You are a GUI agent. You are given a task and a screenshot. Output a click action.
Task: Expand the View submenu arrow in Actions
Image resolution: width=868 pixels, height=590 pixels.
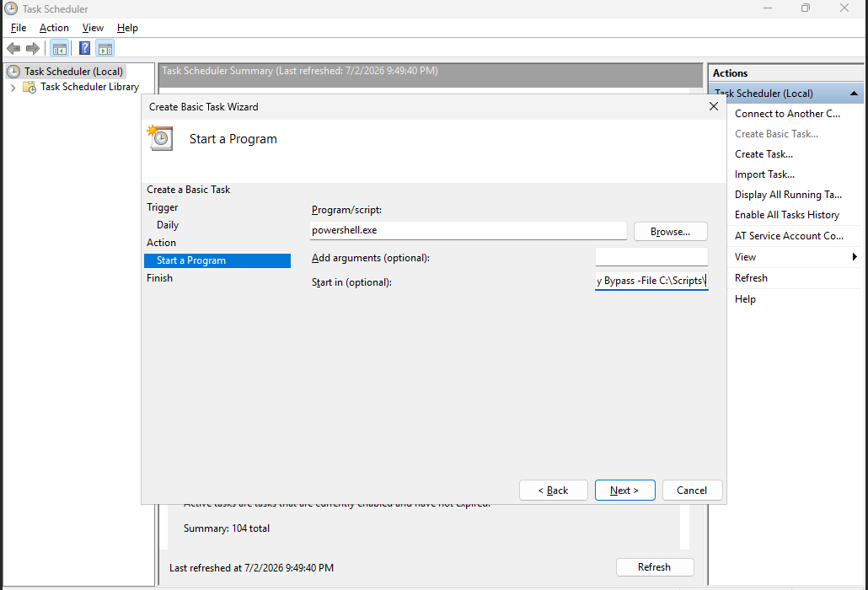(855, 257)
